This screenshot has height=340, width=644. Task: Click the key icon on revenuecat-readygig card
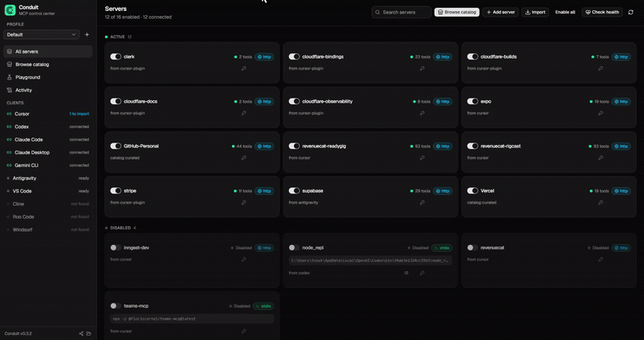pyautogui.click(x=422, y=158)
